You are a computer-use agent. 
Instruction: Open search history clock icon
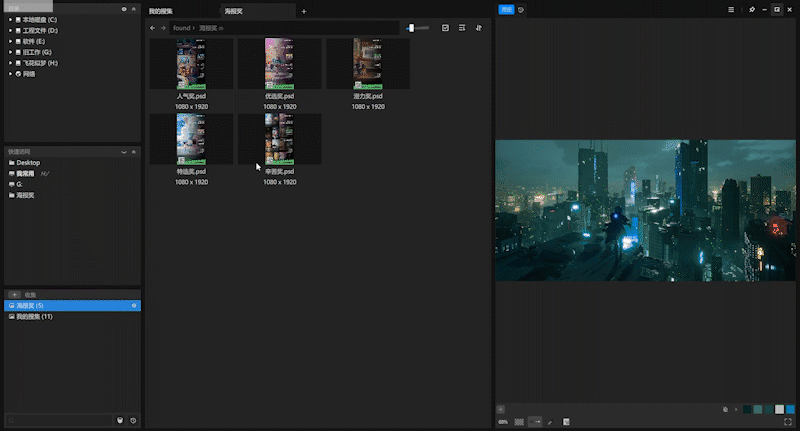tap(133, 420)
